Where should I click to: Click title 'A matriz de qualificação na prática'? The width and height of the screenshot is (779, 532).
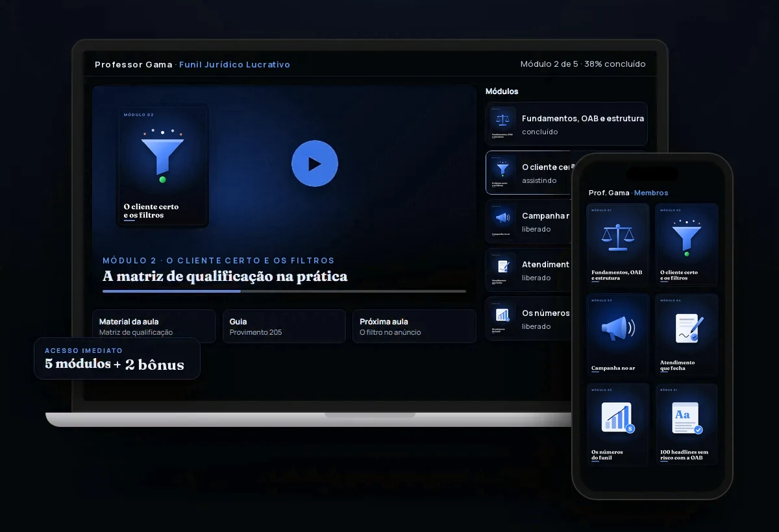225,277
